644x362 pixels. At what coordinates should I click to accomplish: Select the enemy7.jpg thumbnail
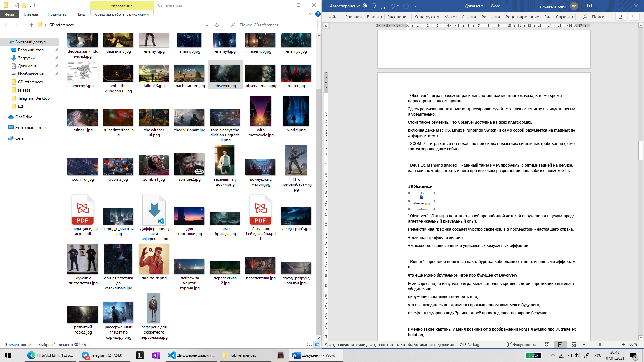(x=83, y=72)
